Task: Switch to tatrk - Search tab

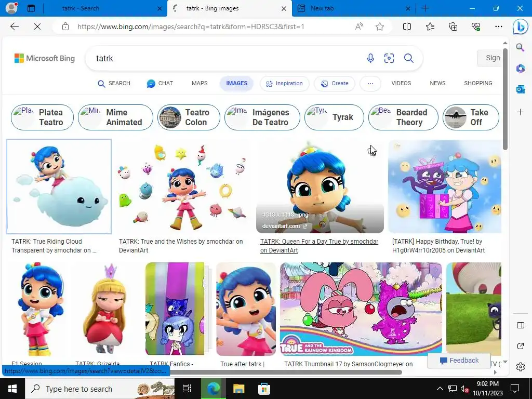Action: coord(105,8)
